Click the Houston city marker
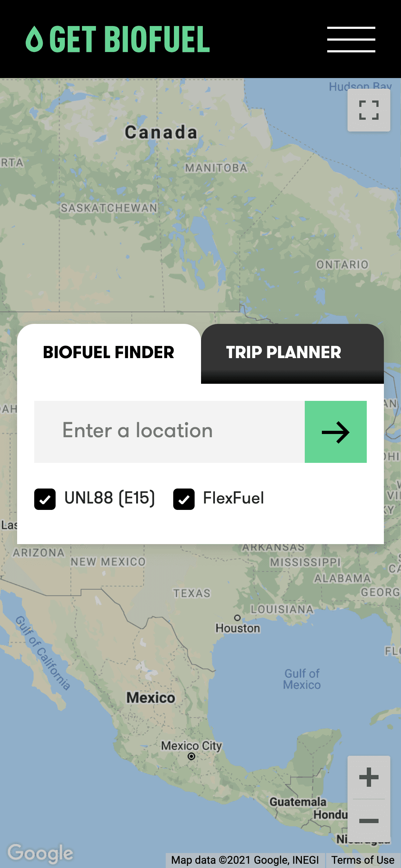 point(237,618)
